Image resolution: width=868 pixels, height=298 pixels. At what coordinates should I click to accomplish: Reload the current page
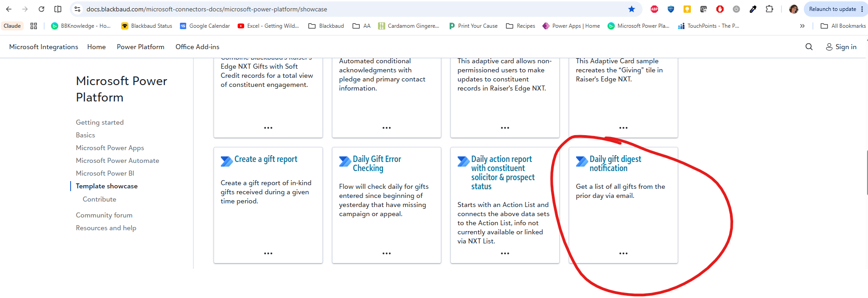pos(41,9)
